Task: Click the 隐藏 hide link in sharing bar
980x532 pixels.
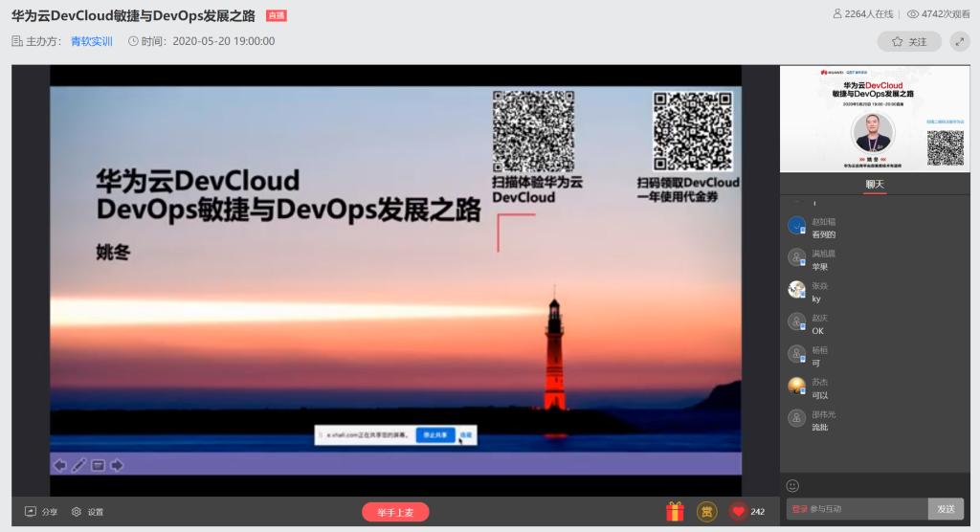Action: [x=465, y=435]
